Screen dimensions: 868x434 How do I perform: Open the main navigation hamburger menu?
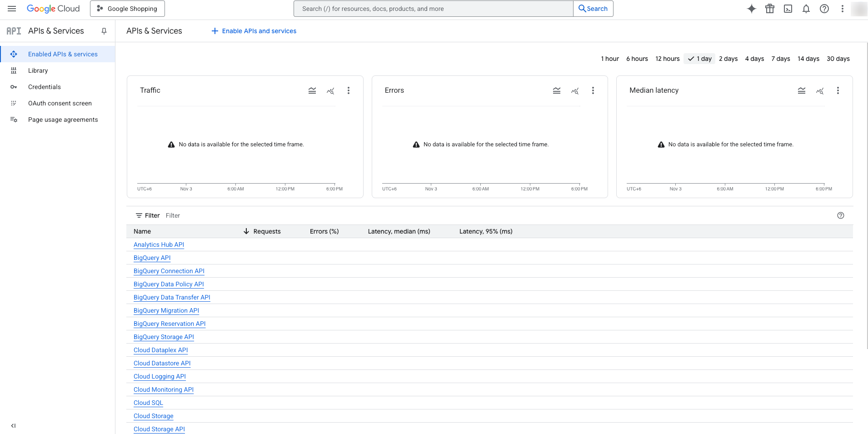(12, 9)
